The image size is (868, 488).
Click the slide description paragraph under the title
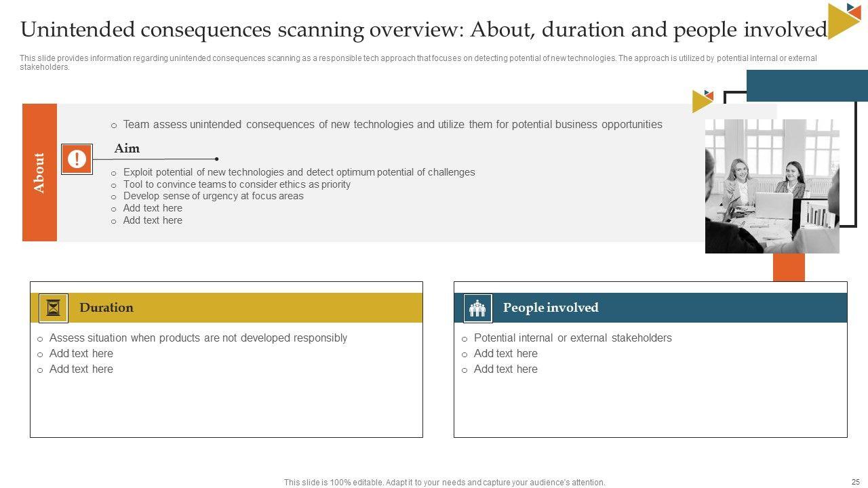pos(418,62)
